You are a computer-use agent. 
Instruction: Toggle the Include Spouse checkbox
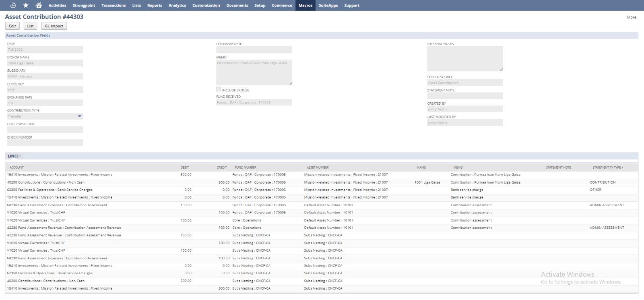219,89
